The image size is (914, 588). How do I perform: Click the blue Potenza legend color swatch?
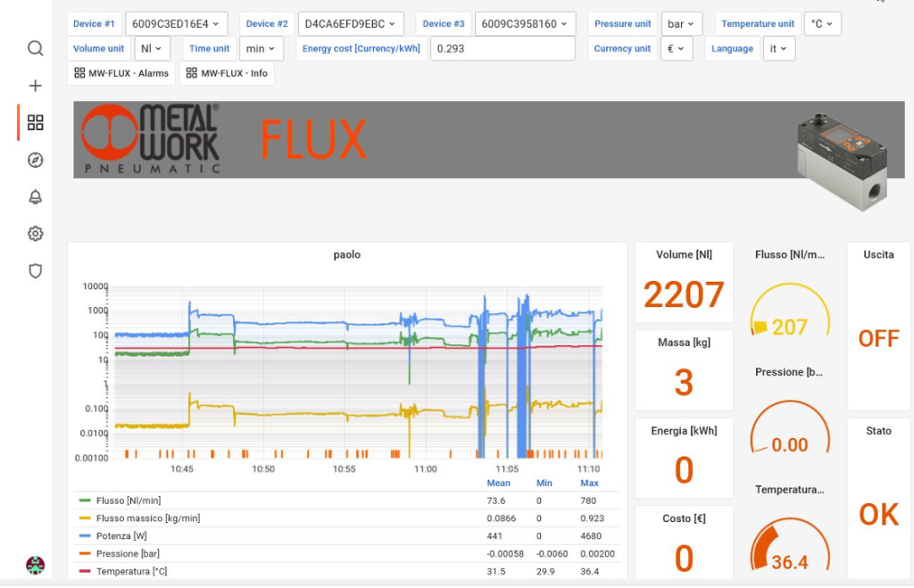[85, 535]
